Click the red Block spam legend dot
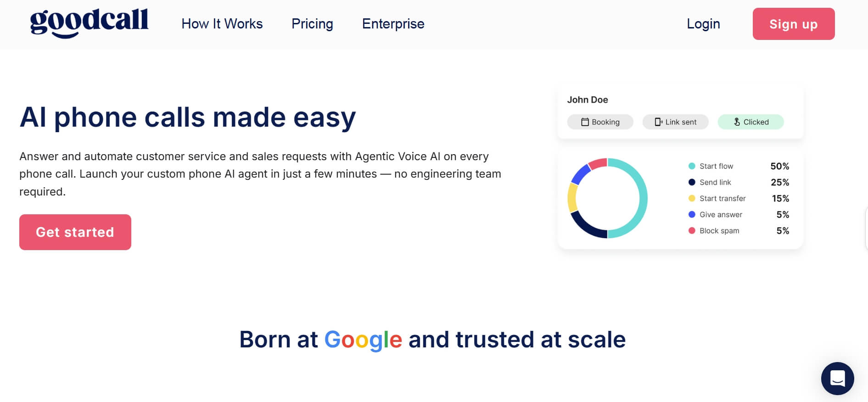868x402 pixels. pos(692,230)
